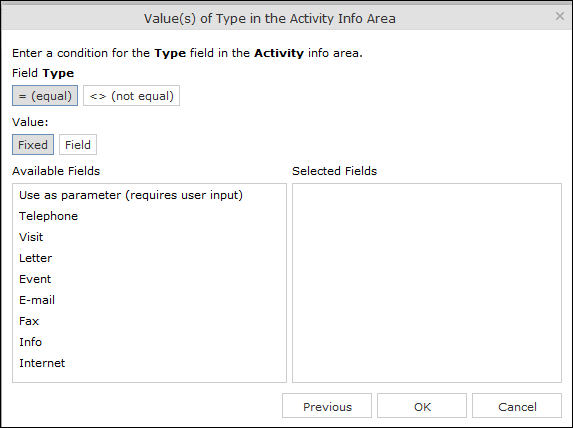Screen dimensions: 573x428
Task: Select the <> (not equal) operator
Action: [132, 96]
